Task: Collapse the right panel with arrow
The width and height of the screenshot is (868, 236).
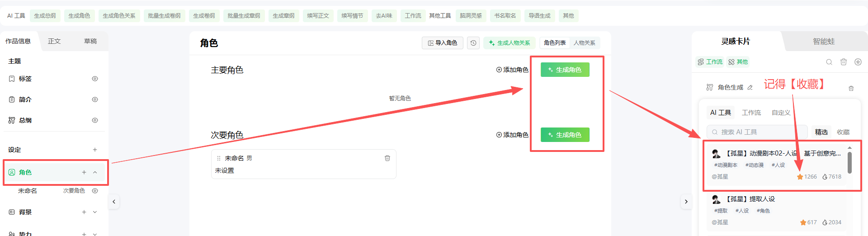Action: pos(686,202)
